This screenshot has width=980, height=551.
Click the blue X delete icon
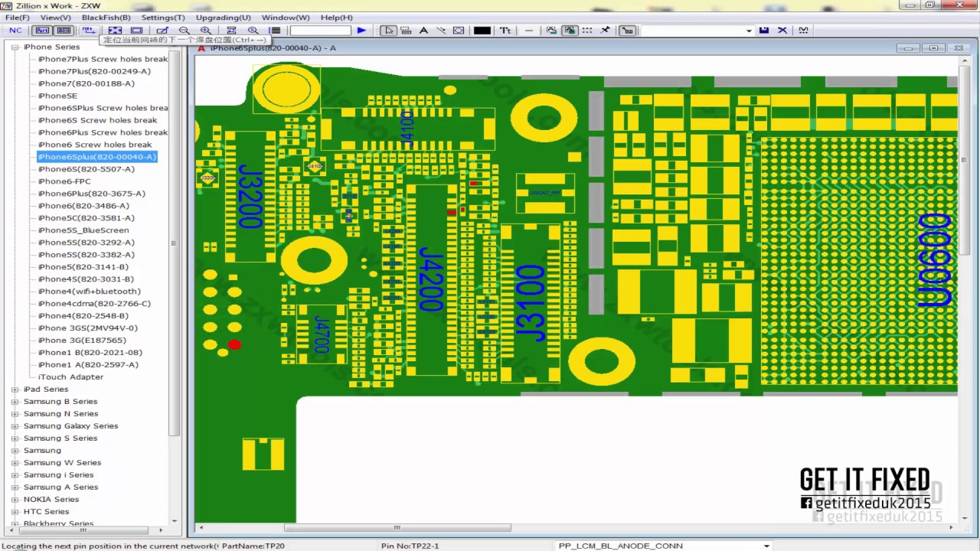click(x=782, y=31)
